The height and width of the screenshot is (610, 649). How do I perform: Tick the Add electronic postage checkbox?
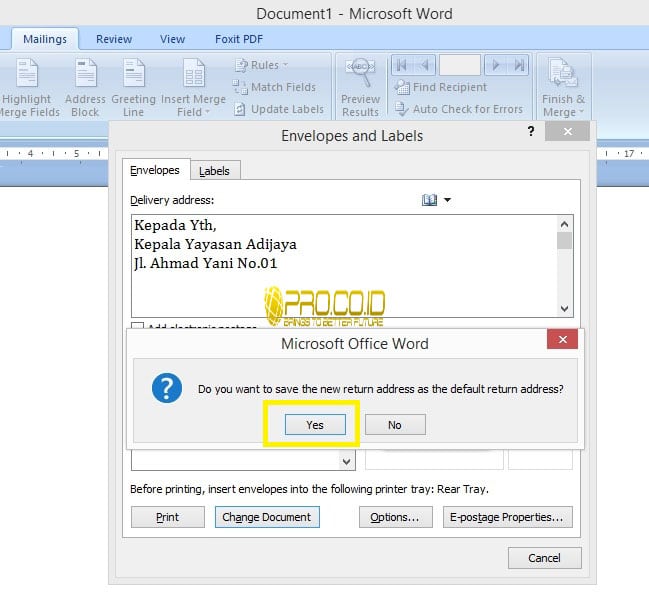click(x=137, y=326)
